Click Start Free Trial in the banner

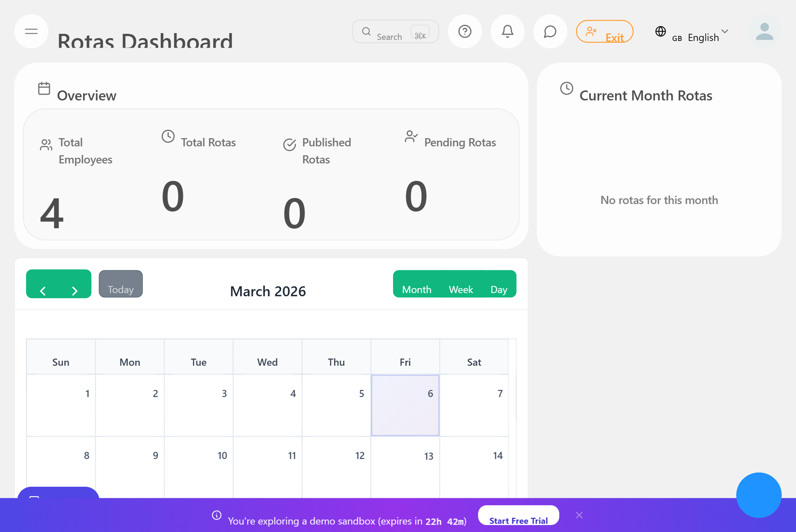point(518,520)
